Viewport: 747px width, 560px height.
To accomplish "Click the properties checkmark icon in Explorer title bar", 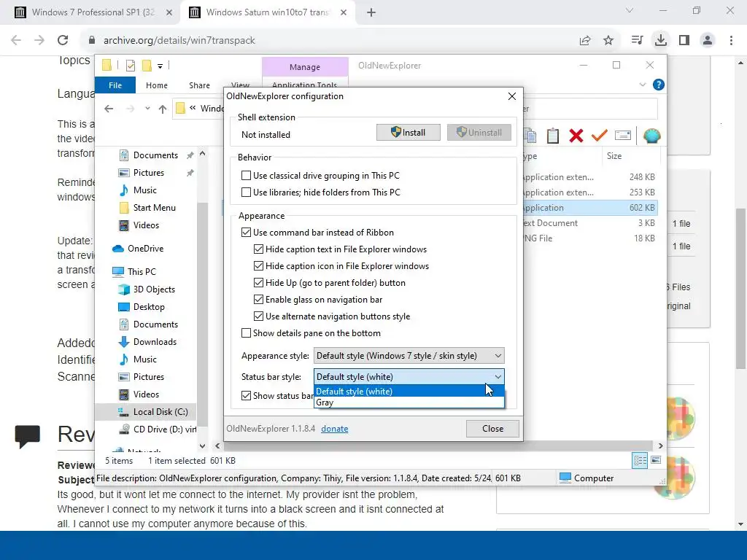I will coord(130,66).
